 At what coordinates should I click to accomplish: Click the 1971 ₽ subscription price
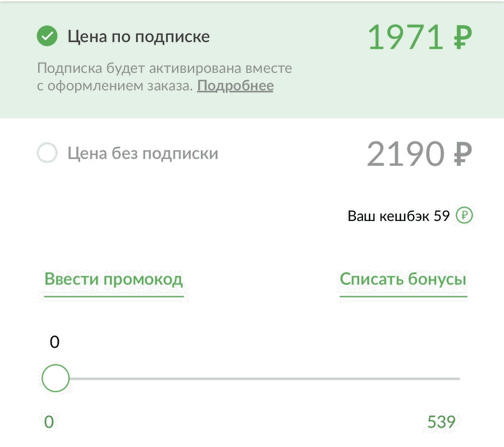click(x=420, y=37)
